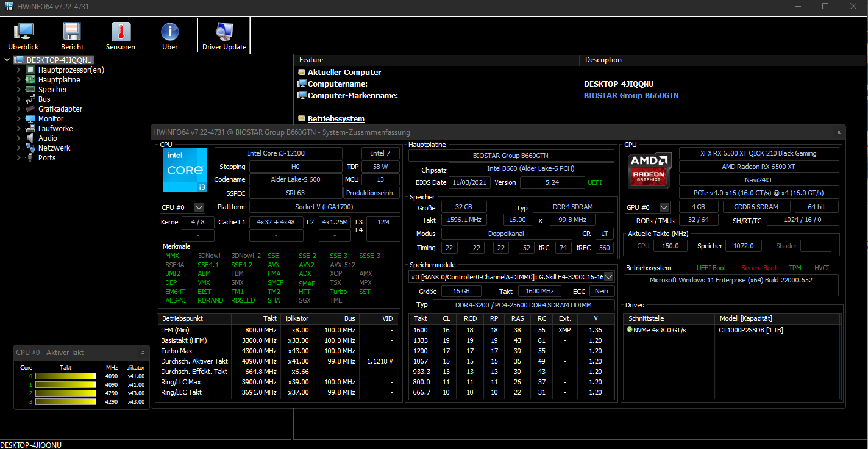Click the Bericht floppy disk icon
The height and width of the screenshot is (449, 868).
point(72,32)
